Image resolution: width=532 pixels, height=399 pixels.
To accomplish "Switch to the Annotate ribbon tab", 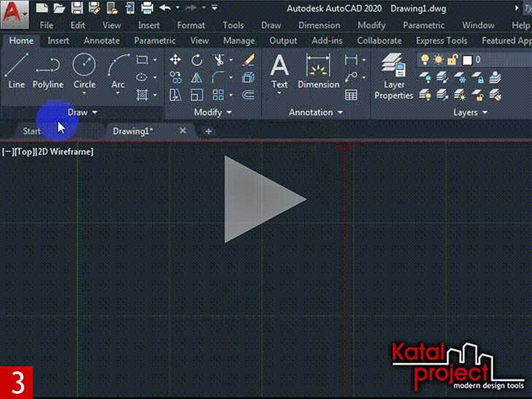I will pos(102,41).
